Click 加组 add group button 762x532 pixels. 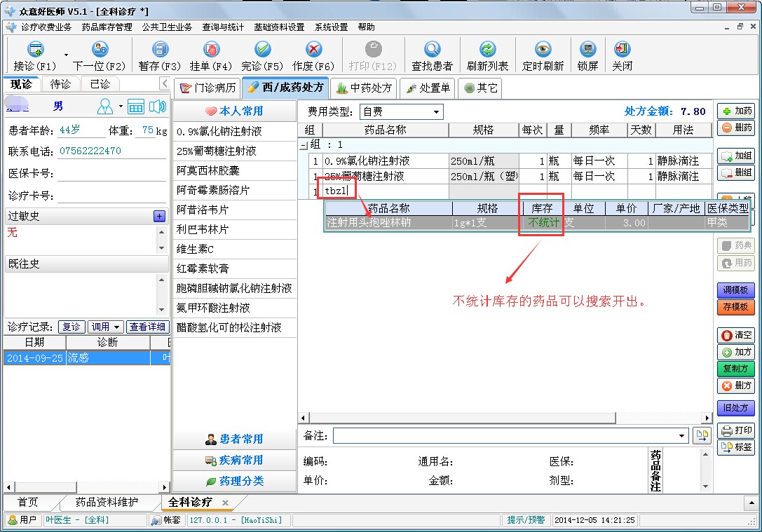point(736,156)
